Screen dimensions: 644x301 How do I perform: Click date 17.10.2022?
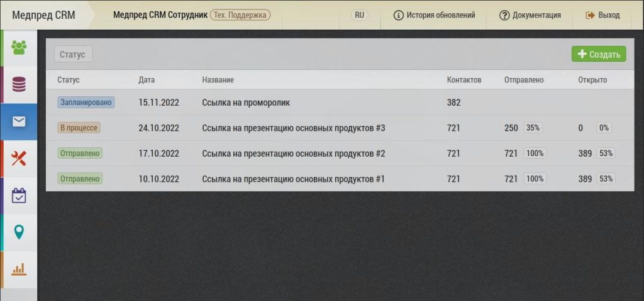point(159,154)
